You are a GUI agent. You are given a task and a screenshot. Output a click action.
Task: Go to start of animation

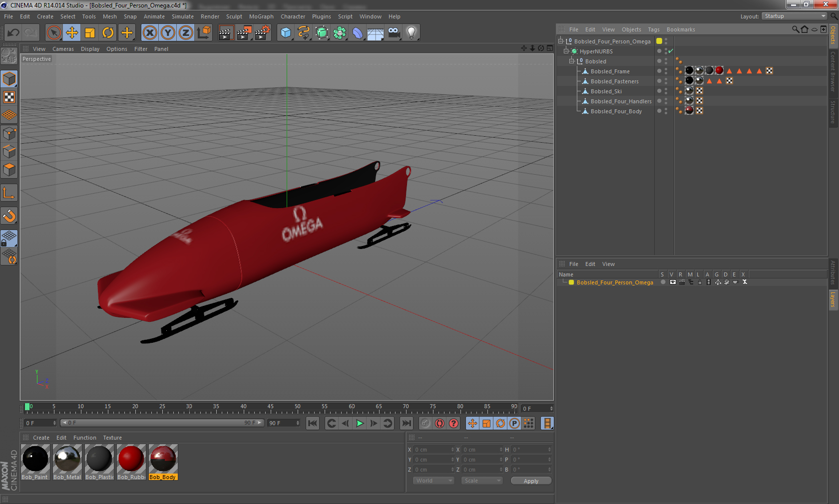[313, 423]
